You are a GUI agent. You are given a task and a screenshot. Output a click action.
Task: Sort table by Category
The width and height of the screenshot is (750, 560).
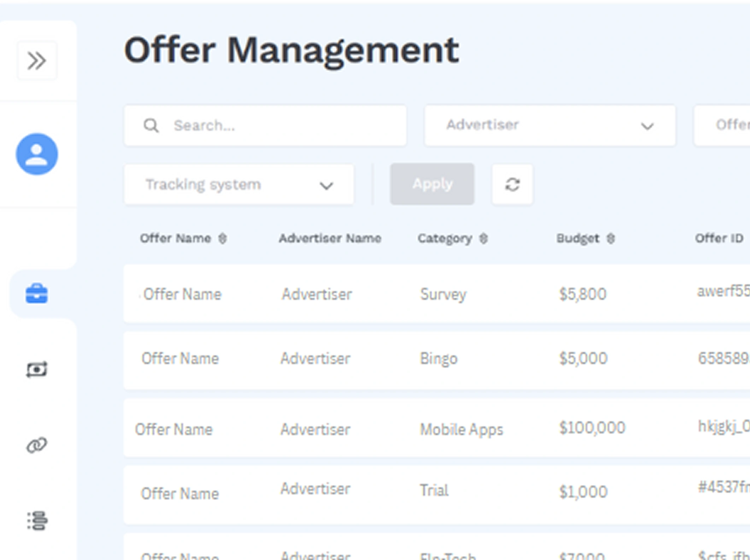(484, 239)
